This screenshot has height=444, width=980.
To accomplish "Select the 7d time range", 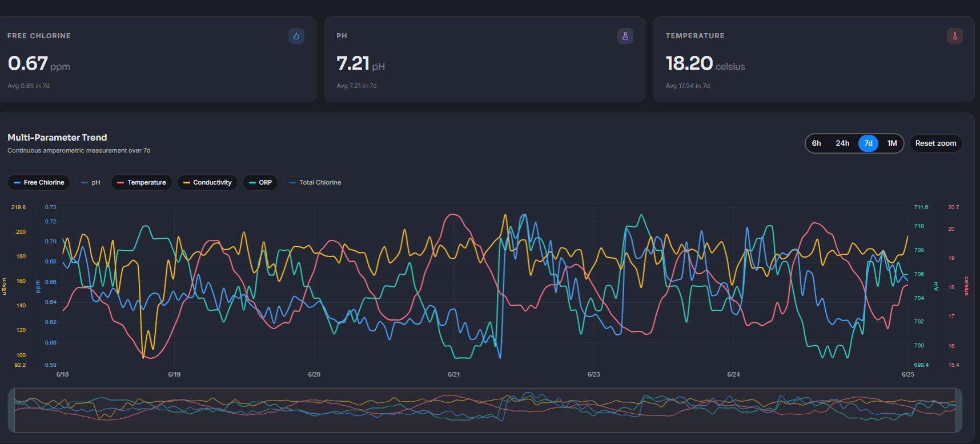I will (868, 143).
